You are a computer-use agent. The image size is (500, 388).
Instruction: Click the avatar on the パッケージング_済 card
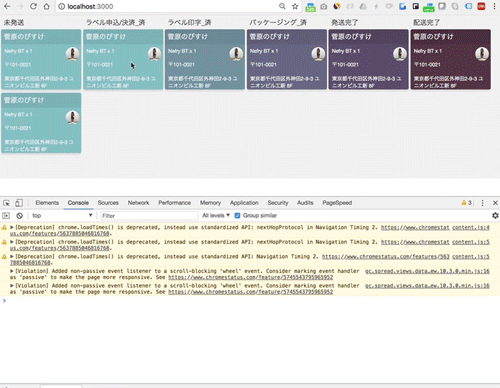(318, 54)
